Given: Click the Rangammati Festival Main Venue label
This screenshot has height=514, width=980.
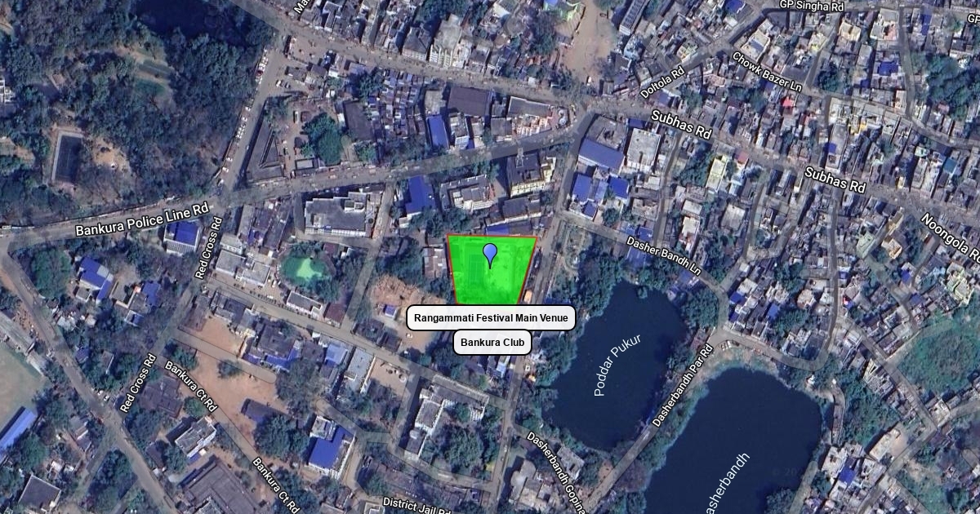Looking at the screenshot, I should click(x=491, y=318).
